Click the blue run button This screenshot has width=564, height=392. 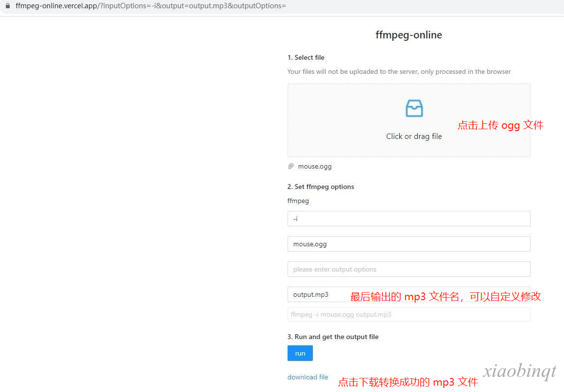click(x=300, y=353)
